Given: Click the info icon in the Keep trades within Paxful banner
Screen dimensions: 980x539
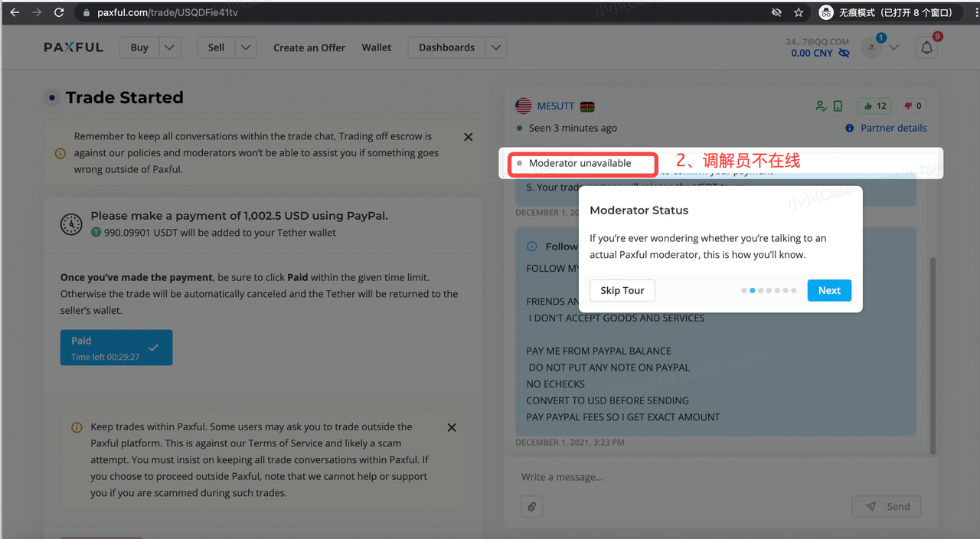Looking at the screenshot, I should (77, 427).
